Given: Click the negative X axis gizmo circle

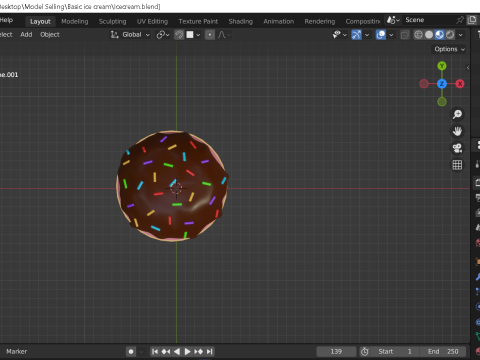Looking at the screenshot, I should pyautogui.click(x=424, y=84).
